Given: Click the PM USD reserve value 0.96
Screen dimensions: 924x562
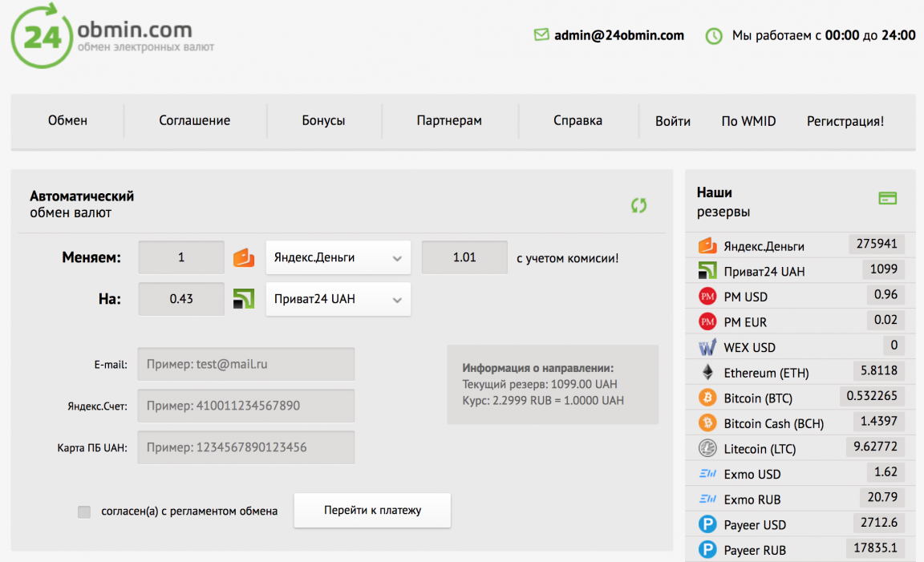Looking at the screenshot, I should [885, 294].
